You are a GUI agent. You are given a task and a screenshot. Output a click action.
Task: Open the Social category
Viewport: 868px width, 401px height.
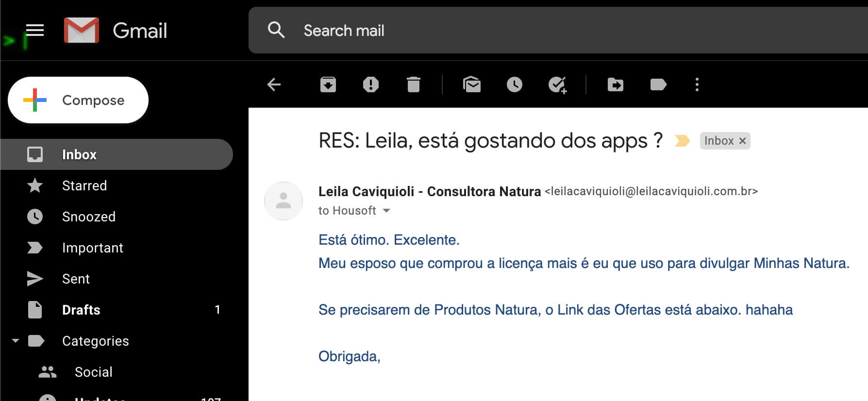(93, 372)
